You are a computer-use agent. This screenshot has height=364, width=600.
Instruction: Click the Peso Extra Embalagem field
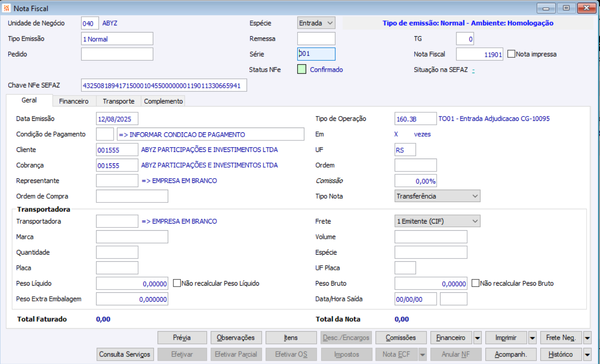click(132, 299)
